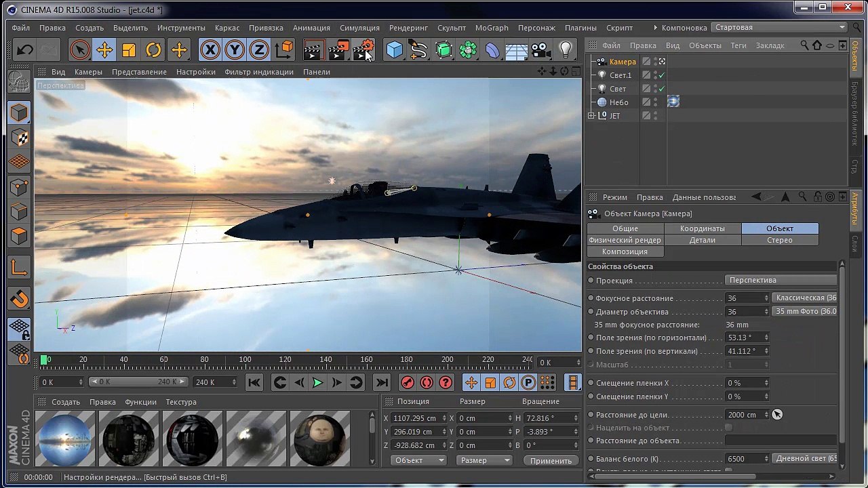Click the search magnifier in the Object Manager
The width and height of the screenshot is (868, 488).
click(x=804, y=45)
